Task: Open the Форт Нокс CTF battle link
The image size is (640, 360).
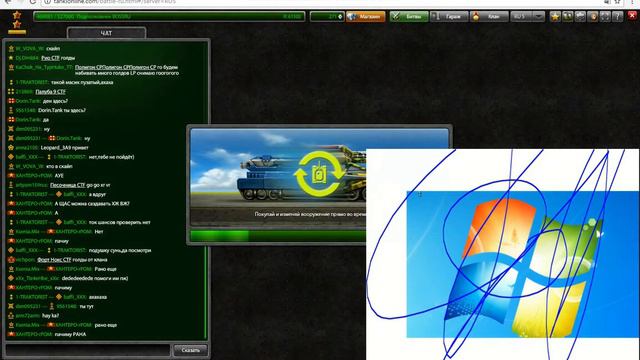Action: (54, 260)
